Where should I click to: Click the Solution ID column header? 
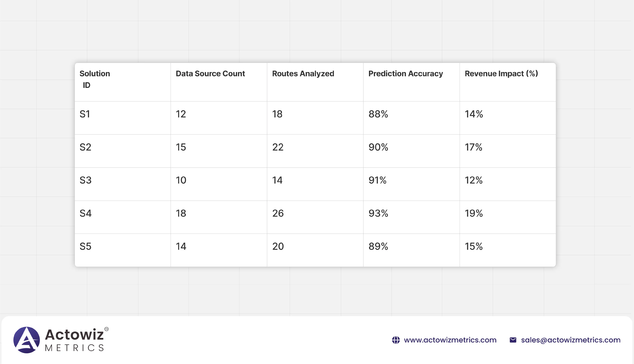click(95, 79)
